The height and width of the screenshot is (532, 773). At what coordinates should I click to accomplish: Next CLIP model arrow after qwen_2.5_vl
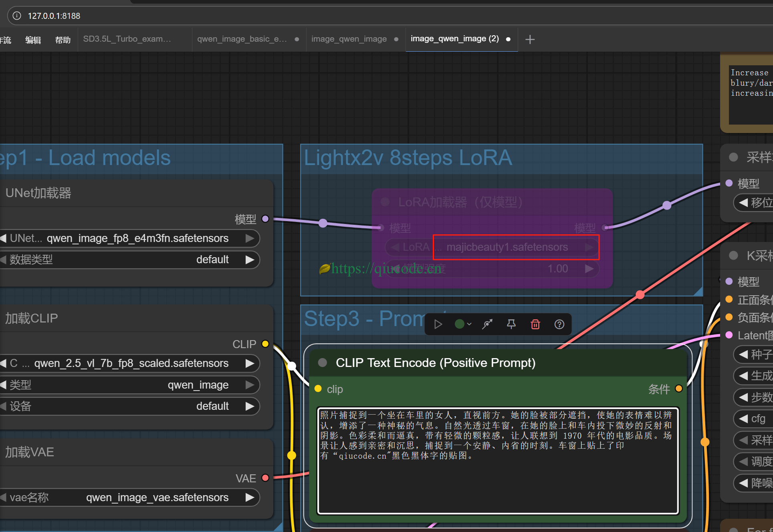point(250,363)
